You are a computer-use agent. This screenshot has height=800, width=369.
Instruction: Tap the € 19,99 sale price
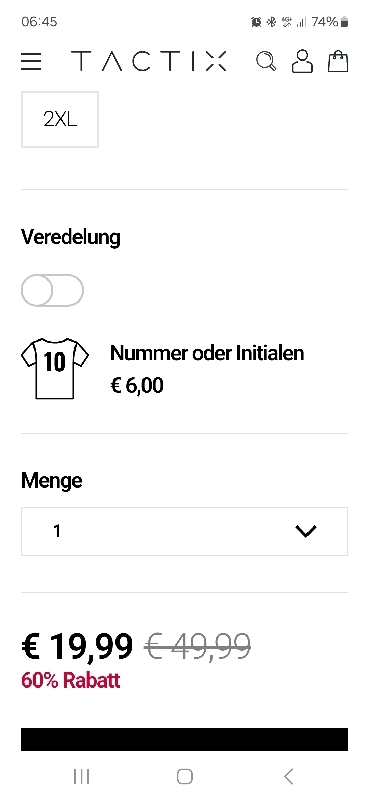tap(77, 646)
